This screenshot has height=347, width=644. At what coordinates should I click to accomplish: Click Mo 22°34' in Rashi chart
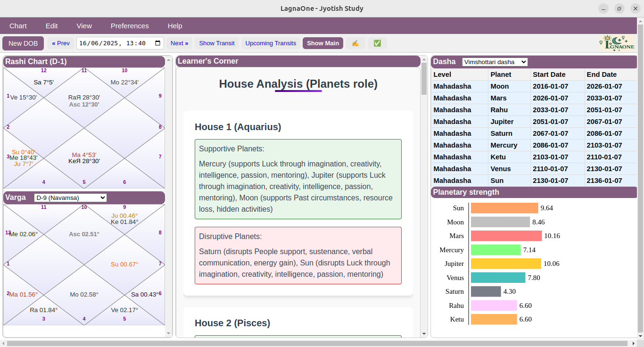(x=124, y=82)
